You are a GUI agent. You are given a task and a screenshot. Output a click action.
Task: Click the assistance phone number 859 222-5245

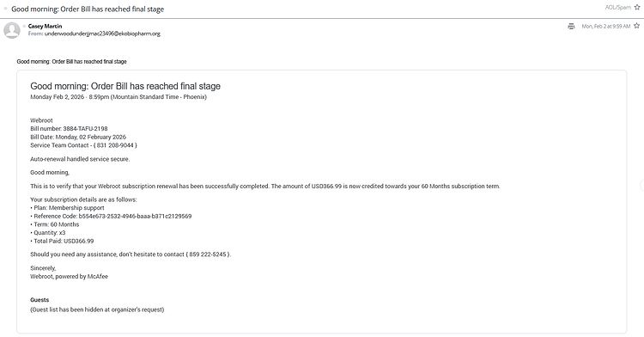[208, 254]
